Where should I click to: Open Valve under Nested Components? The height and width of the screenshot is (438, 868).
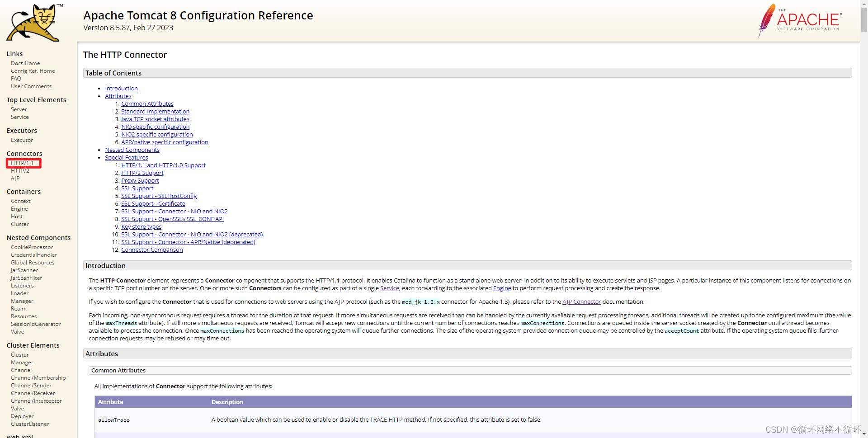18,332
